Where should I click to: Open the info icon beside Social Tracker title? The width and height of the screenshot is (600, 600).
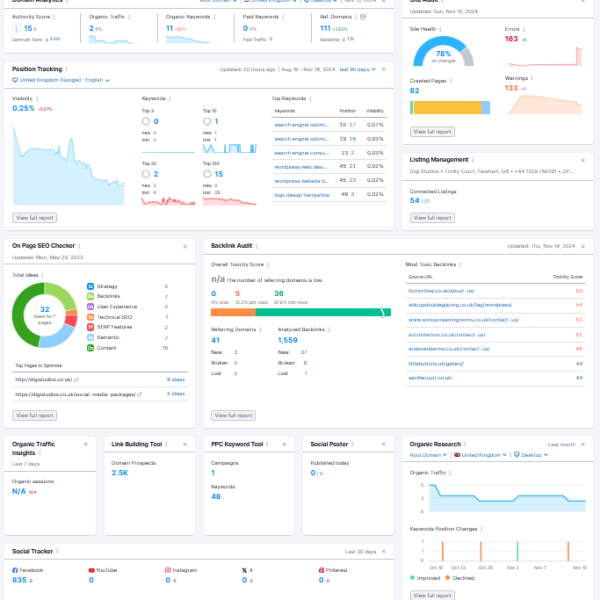click(57, 551)
